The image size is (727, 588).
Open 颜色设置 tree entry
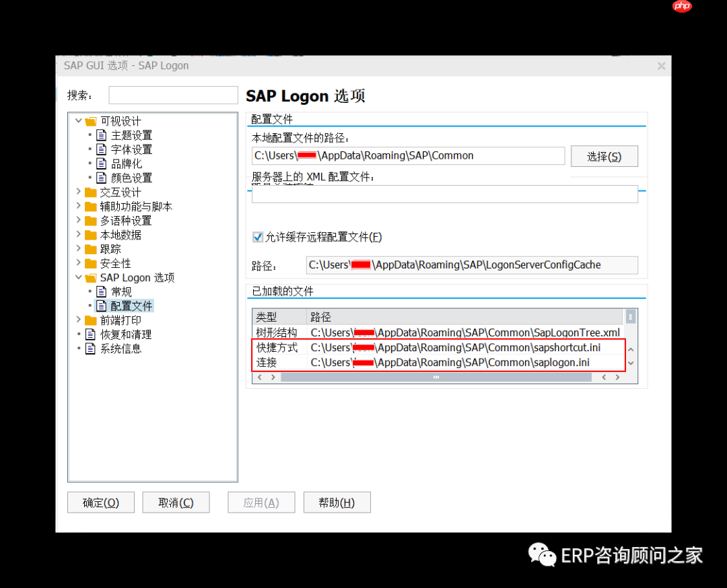click(131, 178)
